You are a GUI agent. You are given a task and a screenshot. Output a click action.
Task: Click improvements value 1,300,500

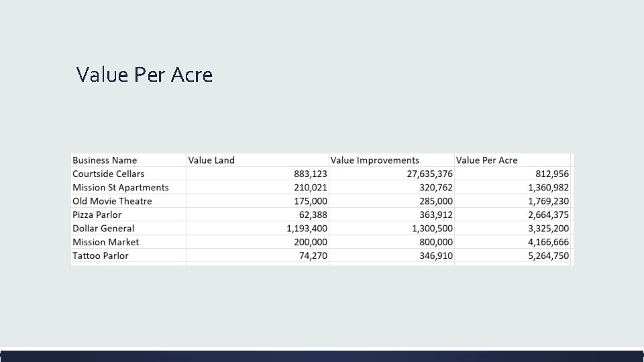pyautogui.click(x=432, y=229)
